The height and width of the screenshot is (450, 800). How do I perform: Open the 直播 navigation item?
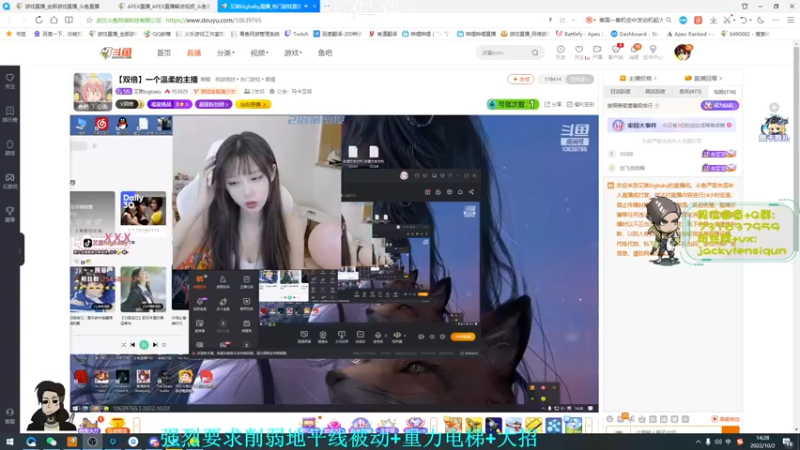pyautogui.click(x=194, y=53)
